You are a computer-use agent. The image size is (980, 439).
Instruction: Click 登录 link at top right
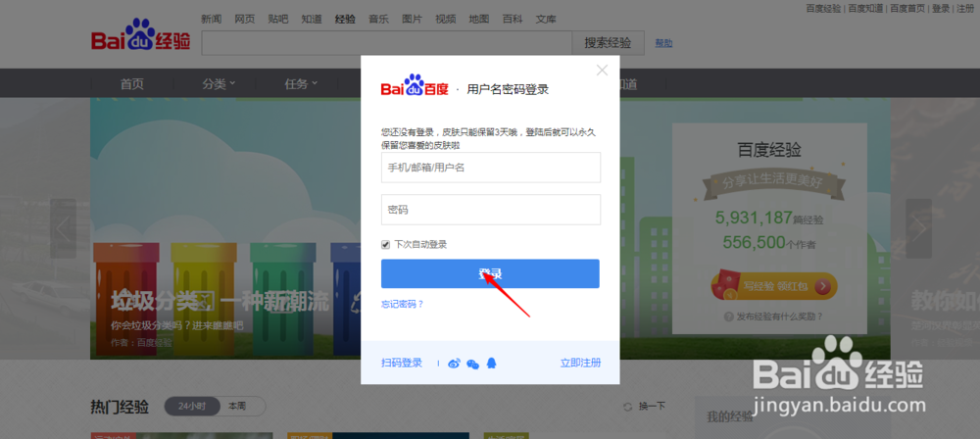click(941, 8)
